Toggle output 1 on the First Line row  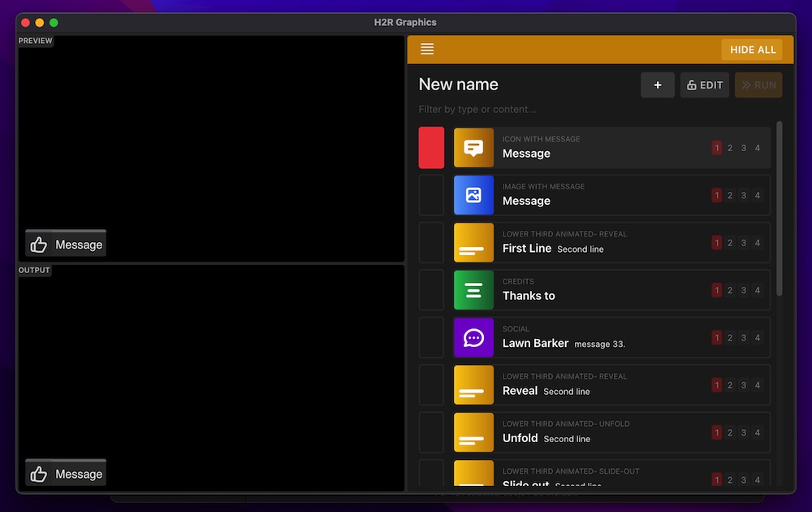[x=717, y=242]
